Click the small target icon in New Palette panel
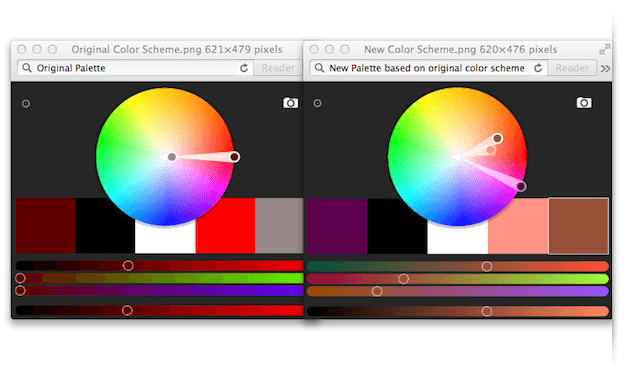The image size is (625, 370). tap(317, 103)
